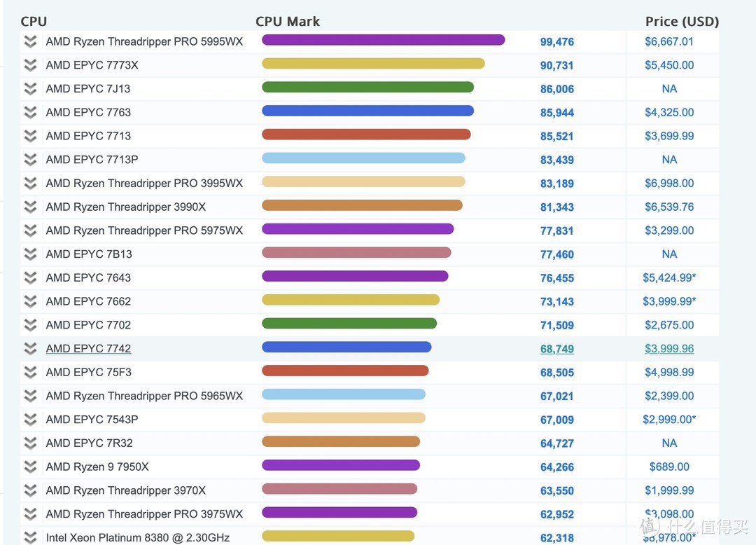The image size is (756, 545).
Task: Open the $3,999.96 price link
Action: tap(668, 348)
